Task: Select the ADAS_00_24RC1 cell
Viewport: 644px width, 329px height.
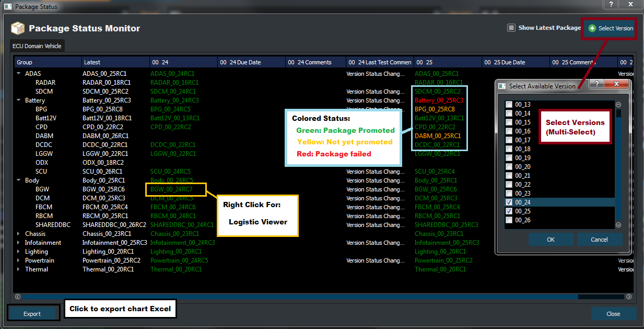Action: pos(172,74)
